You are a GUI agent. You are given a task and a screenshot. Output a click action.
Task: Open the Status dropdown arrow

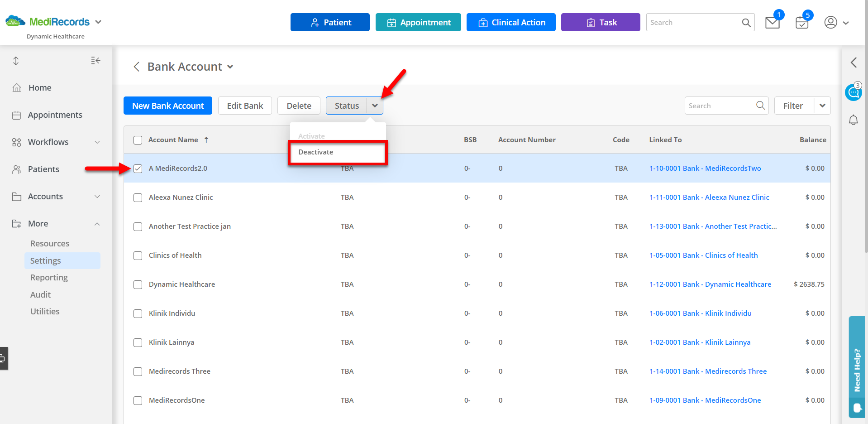[x=375, y=106]
